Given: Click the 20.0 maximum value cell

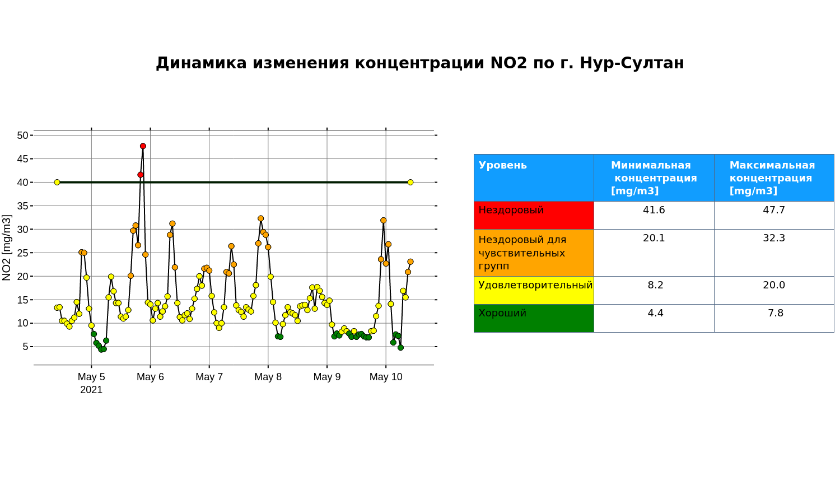Looking at the screenshot, I should (x=774, y=290).
